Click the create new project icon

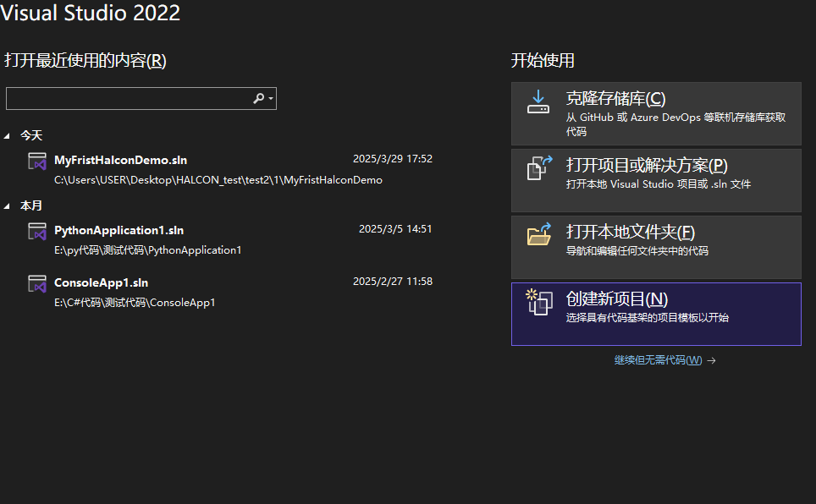click(539, 302)
